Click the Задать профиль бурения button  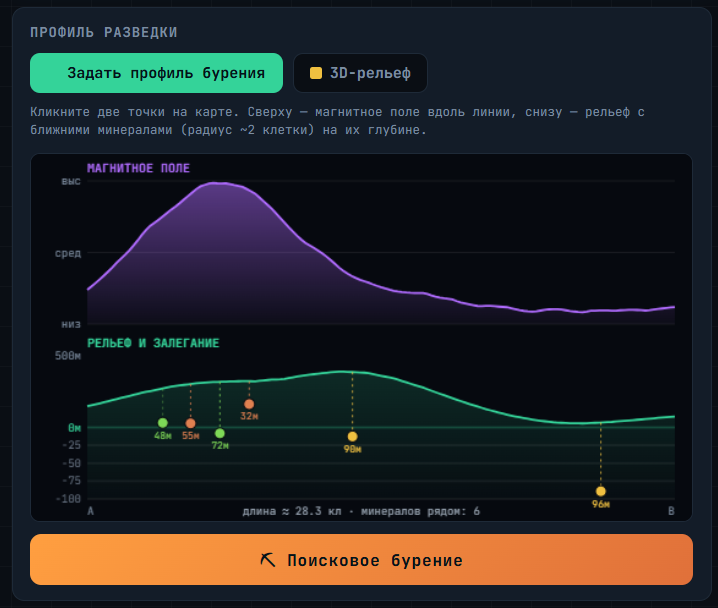pyautogui.click(x=156, y=73)
